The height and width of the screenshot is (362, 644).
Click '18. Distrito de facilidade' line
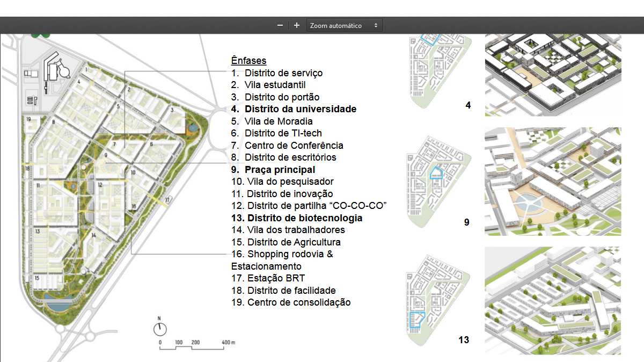click(x=283, y=291)
